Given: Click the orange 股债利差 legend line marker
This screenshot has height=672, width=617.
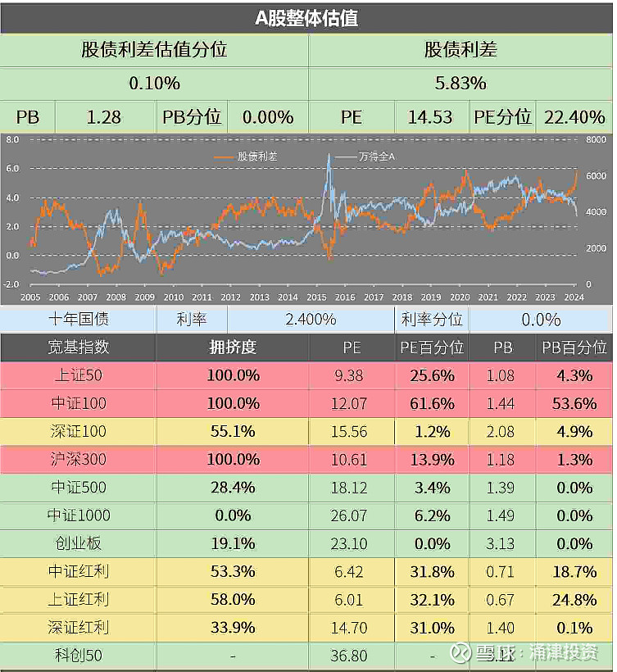Looking at the screenshot, I should point(224,156).
